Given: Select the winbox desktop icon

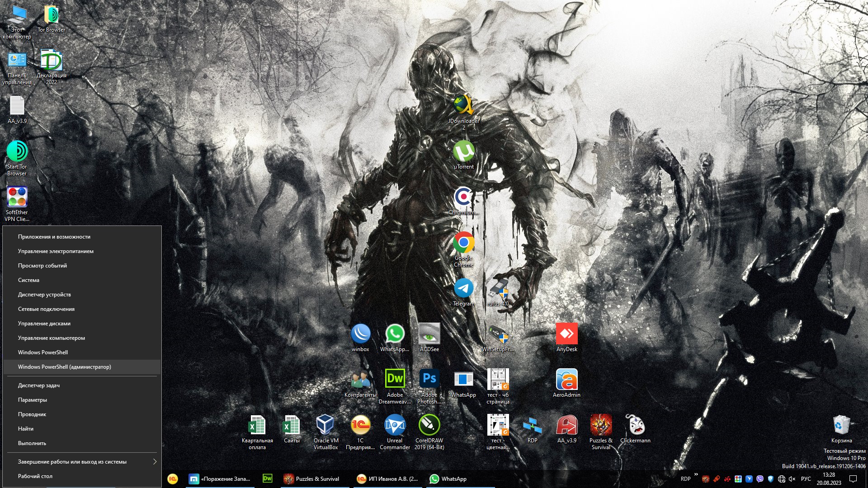Looking at the screenshot, I should click(360, 338).
